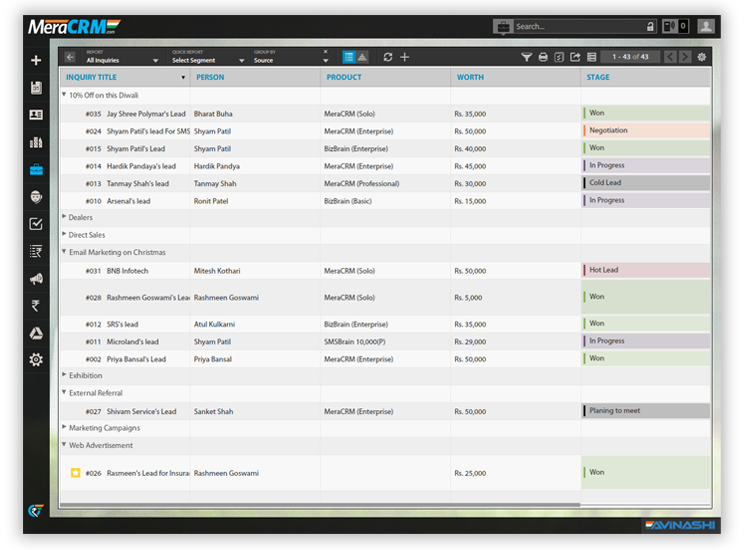This screenshot has width=750, height=550.
Task: Click worth Rs. 5,000 for Rashmeen Goswami
Action: pos(468,297)
